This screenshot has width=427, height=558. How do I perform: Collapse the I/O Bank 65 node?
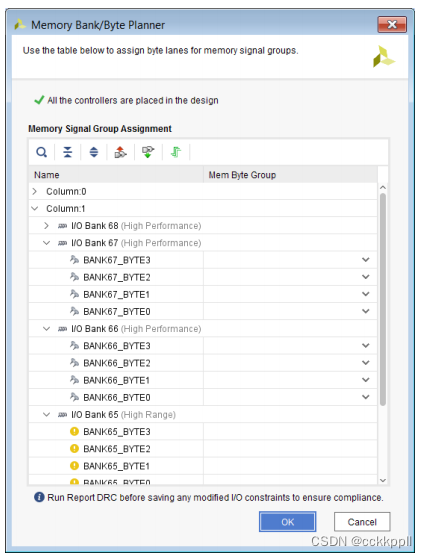click(x=46, y=415)
